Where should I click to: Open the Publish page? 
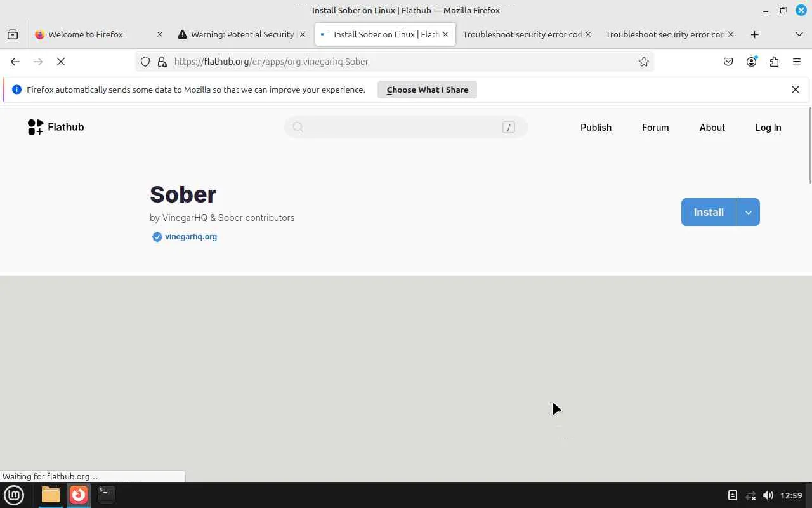[x=596, y=128]
